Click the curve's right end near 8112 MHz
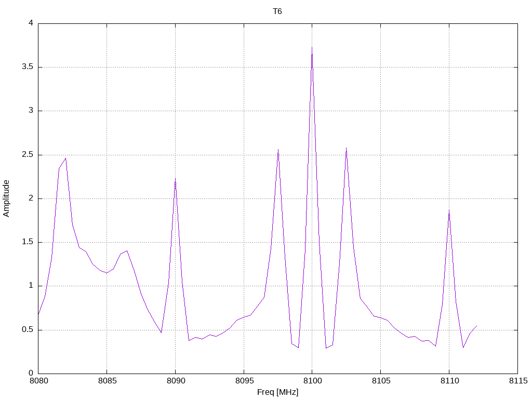Image resolution: width=532 pixels, height=399 pixels. [476, 326]
